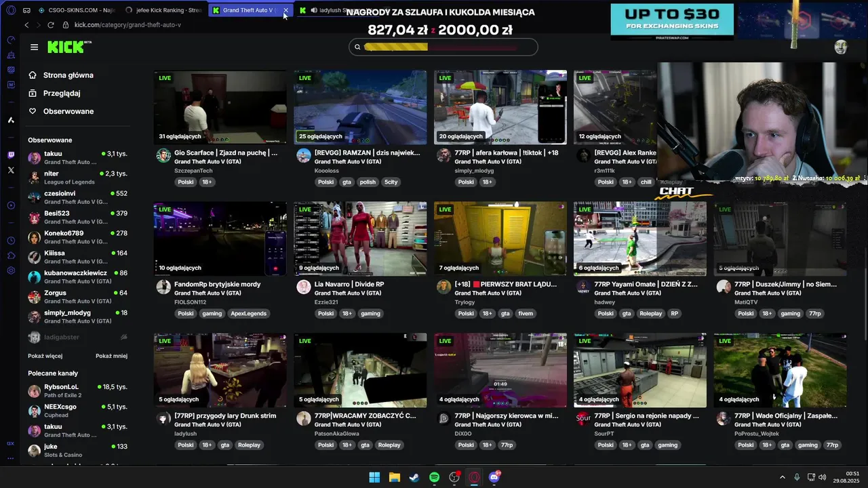Screen dimensions: 868x488
Task: Click Windows Start button
Action: pos(374,477)
